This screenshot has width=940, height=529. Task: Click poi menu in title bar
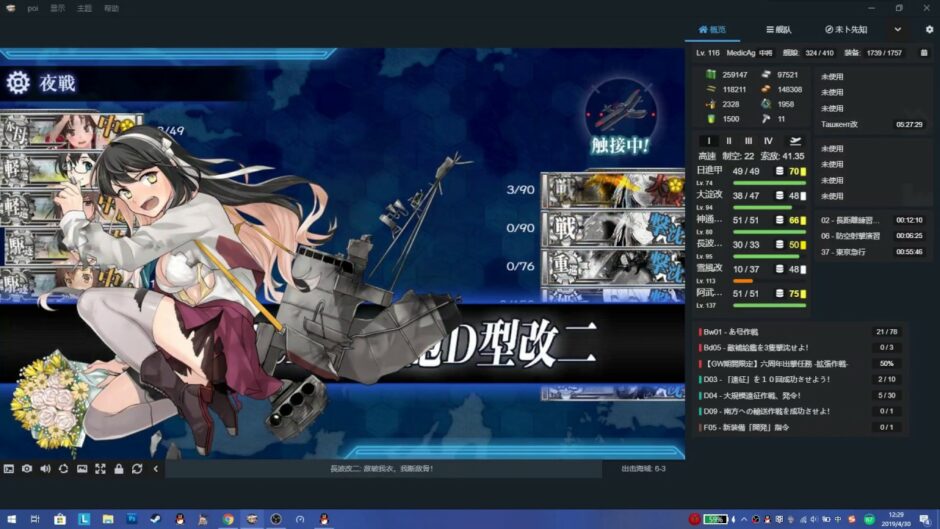click(x=33, y=8)
